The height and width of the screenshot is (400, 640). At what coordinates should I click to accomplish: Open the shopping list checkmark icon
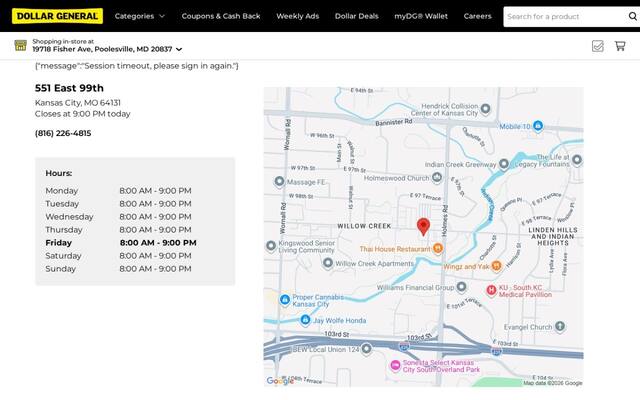(598, 46)
